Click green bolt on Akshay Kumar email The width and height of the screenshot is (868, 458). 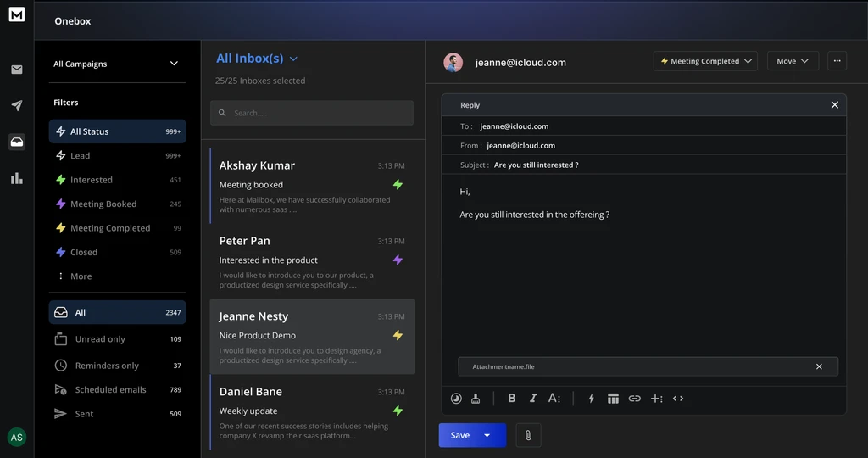[x=398, y=184]
